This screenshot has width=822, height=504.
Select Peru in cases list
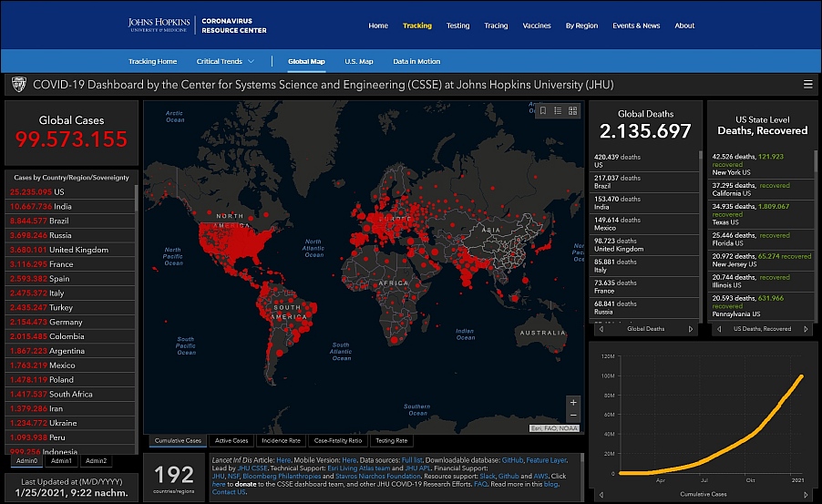pos(70,437)
